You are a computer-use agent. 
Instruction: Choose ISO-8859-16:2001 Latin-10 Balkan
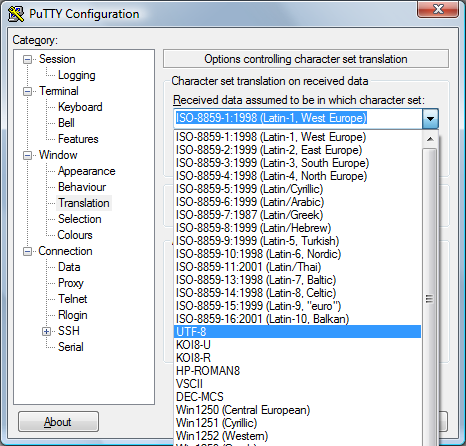pos(297,319)
